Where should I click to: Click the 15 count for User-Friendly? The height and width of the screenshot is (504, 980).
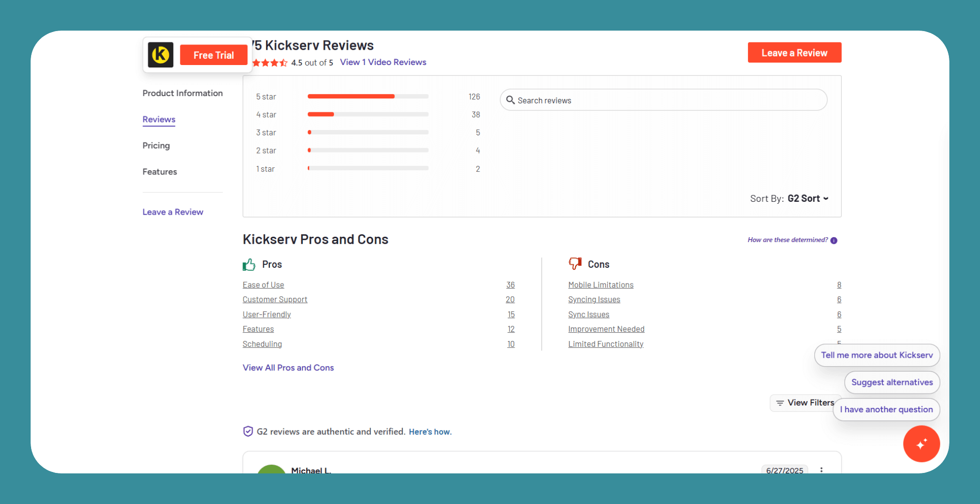tap(511, 315)
